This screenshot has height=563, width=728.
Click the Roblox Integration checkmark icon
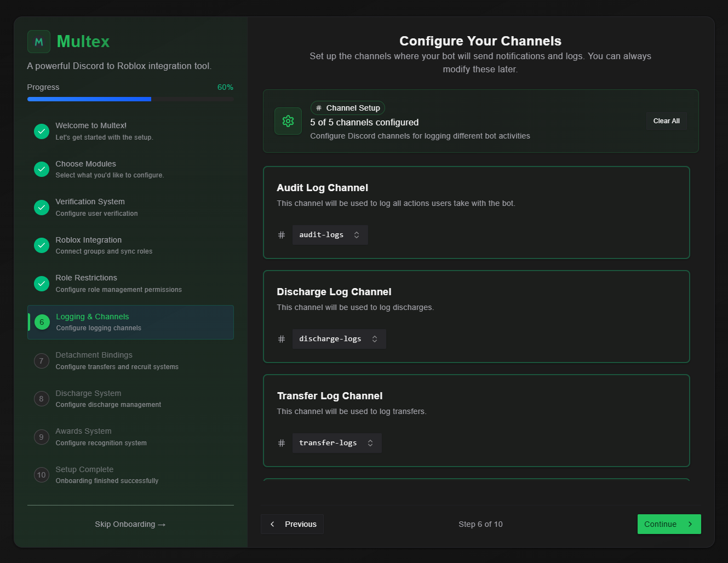(x=42, y=245)
